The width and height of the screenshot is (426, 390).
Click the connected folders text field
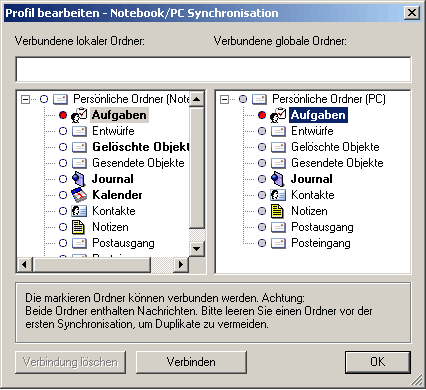(213, 69)
